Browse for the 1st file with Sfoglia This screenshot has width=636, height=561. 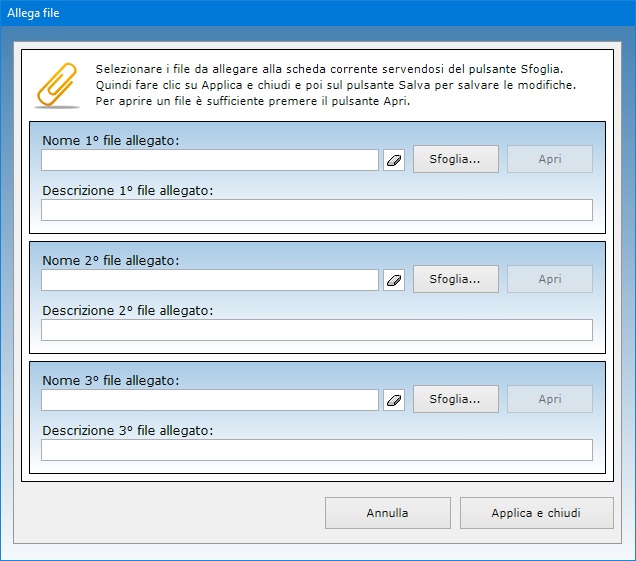pos(455,159)
